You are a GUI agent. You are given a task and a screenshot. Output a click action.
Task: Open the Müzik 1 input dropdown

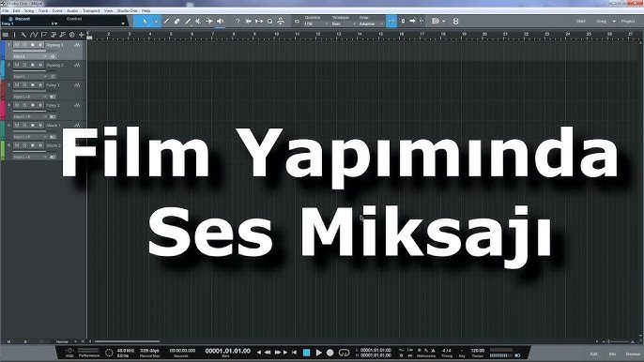[x=31, y=137]
